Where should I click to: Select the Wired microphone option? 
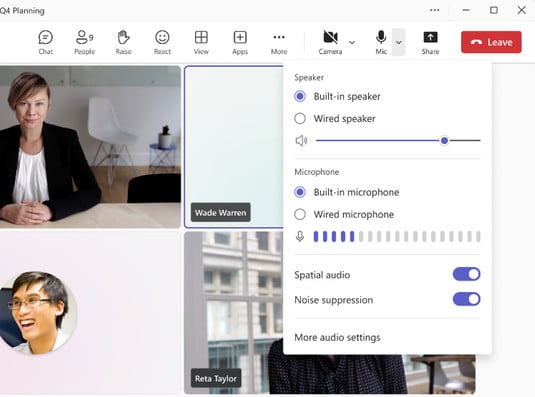(x=344, y=215)
